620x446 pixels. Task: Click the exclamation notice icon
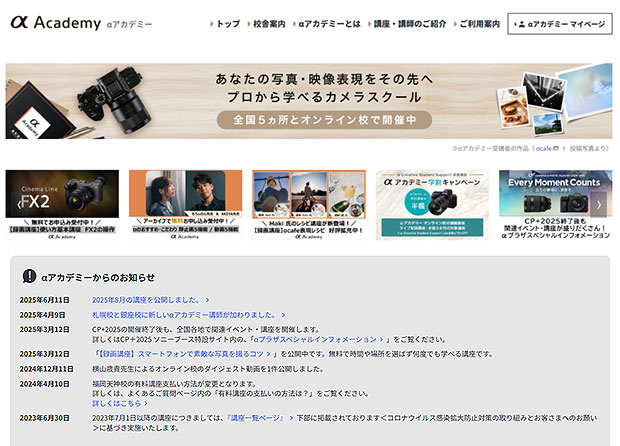coord(29,276)
